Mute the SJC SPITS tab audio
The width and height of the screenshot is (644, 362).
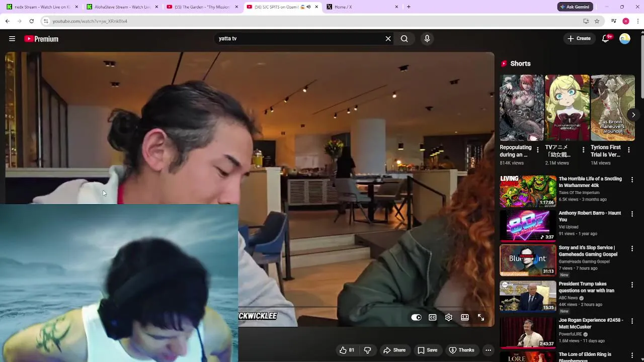click(x=308, y=7)
